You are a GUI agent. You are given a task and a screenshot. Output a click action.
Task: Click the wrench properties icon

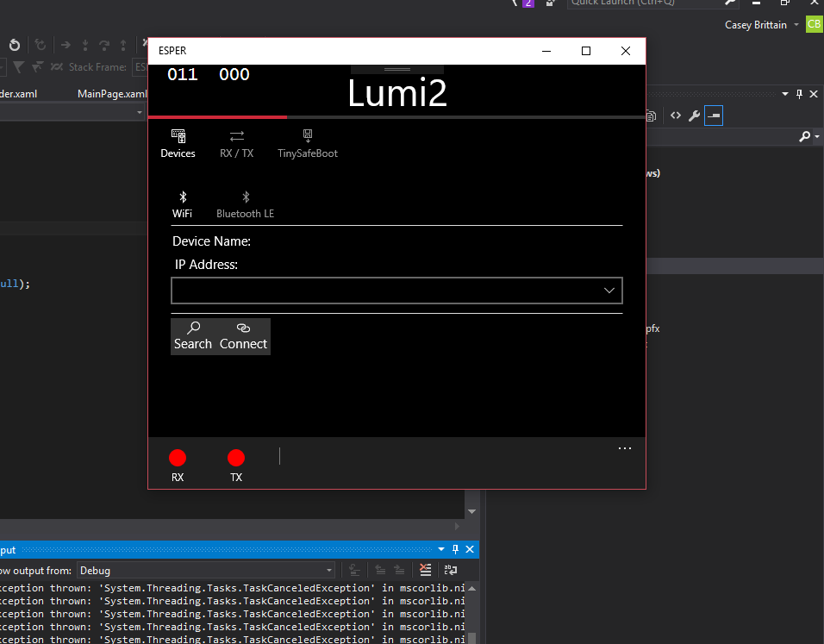click(x=694, y=116)
